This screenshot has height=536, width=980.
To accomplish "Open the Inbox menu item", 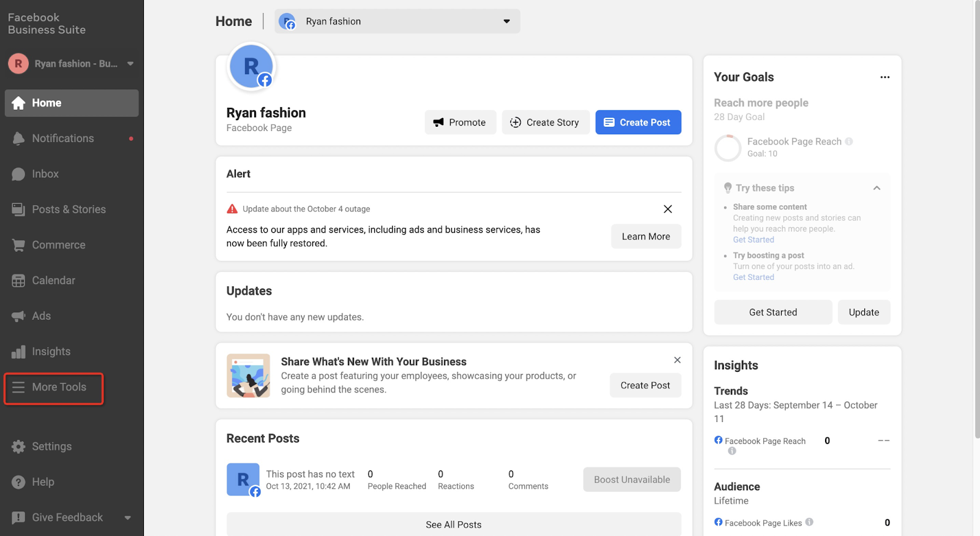I will 72,174.
